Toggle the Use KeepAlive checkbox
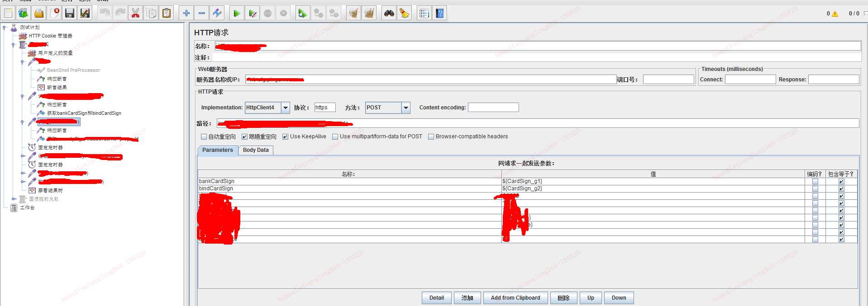Image resolution: width=868 pixels, height=306 pixels. [x=286, y=137]
